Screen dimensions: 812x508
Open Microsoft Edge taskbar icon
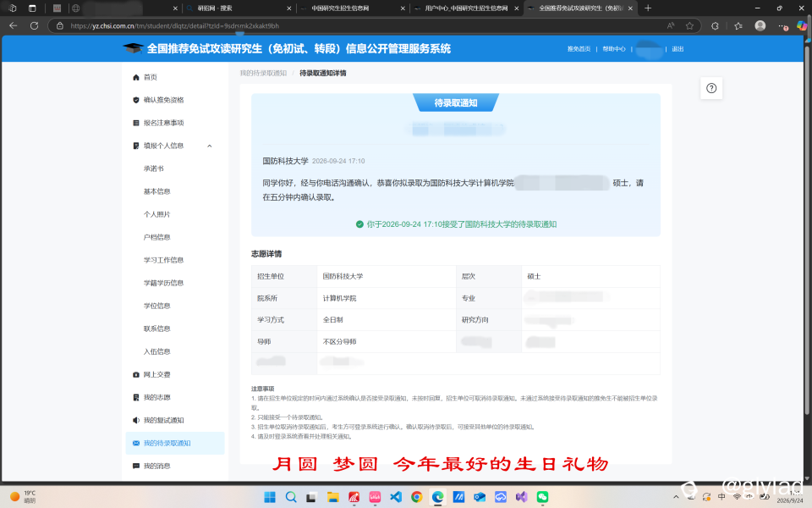coord(437,497)
